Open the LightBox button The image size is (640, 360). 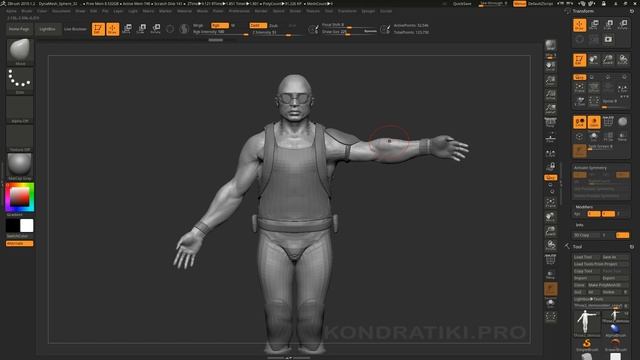click(48, 29)
